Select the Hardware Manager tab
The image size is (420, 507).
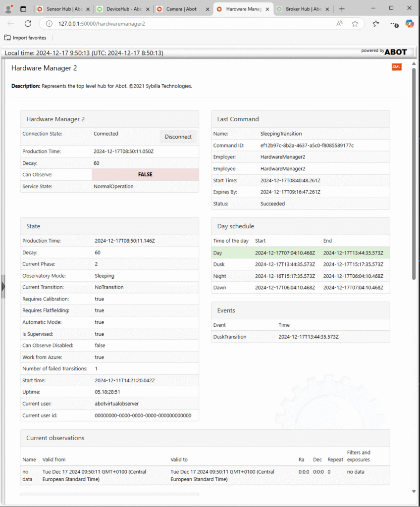point(243,9)
